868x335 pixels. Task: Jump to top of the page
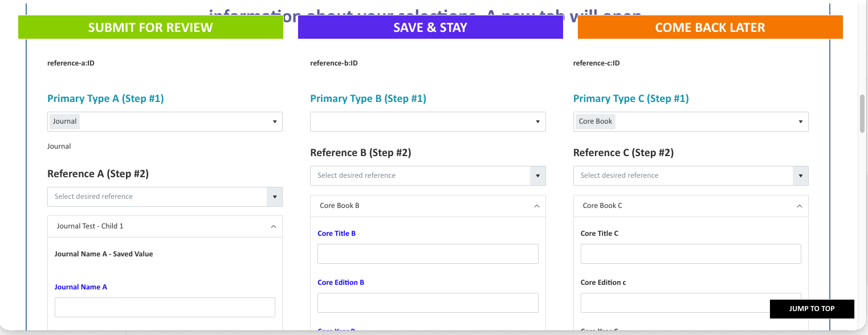pyautogui.click(x=812, y=309)
